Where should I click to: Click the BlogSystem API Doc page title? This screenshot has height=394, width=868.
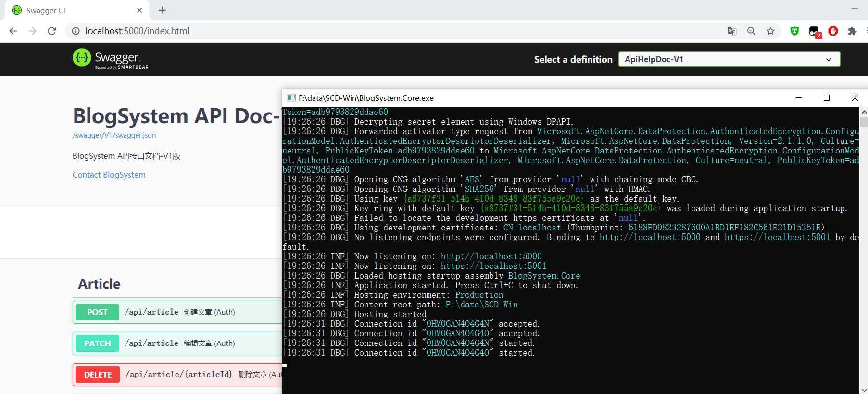176,116
